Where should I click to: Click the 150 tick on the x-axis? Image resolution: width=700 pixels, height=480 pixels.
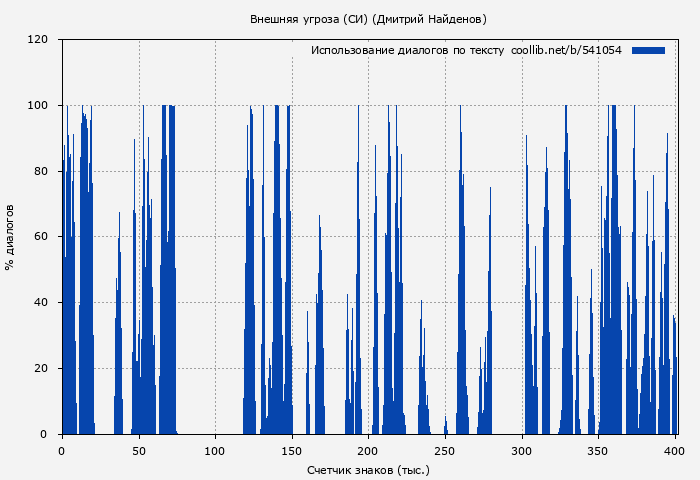click(292, 451)
